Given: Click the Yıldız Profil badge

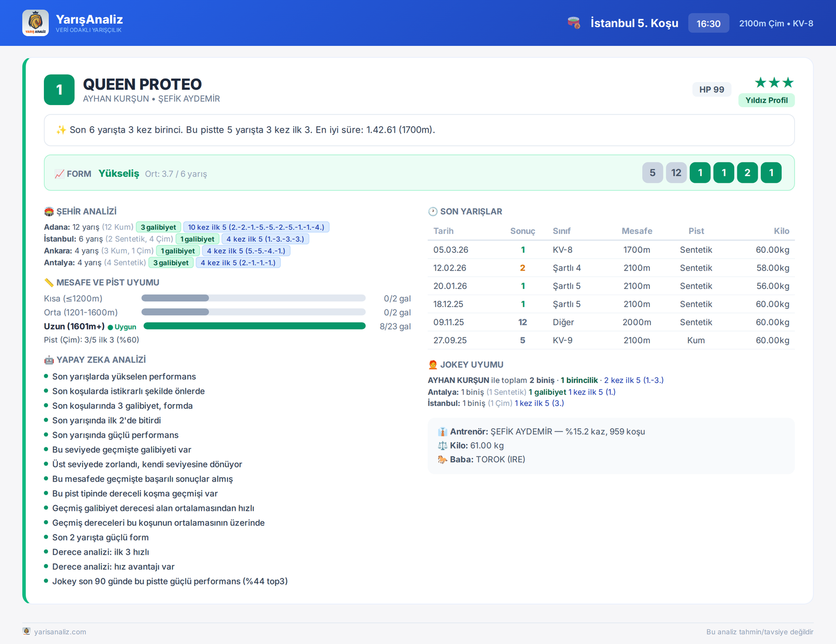Looking at the screenshot, I should pyautogui.click(x=767, y=100).
